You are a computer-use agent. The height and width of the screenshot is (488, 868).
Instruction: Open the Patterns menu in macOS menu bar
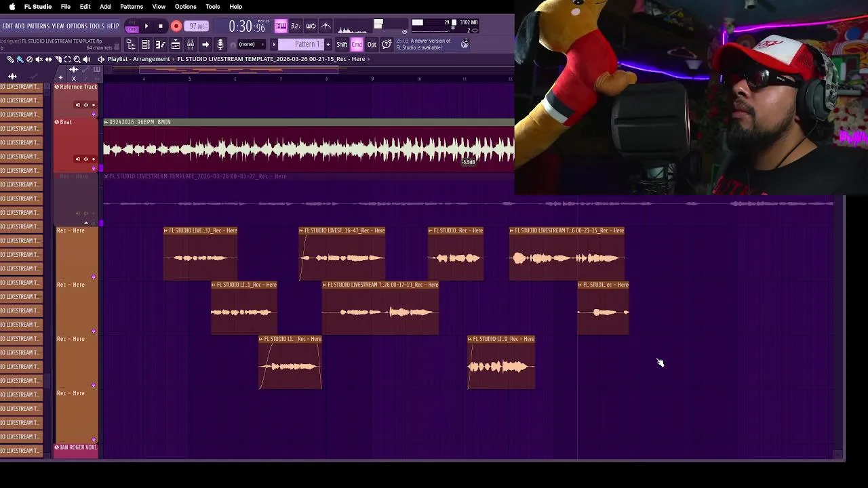(132, 6)
